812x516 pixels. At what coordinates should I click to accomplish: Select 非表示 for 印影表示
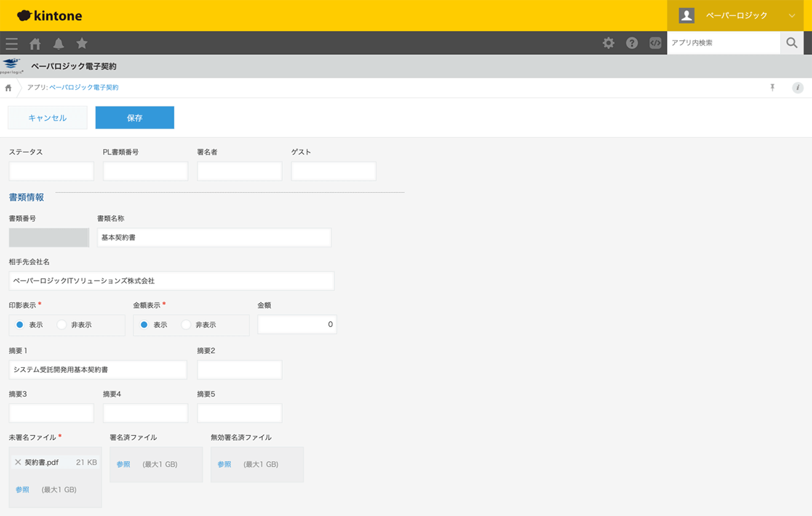[x=62, y=324]
